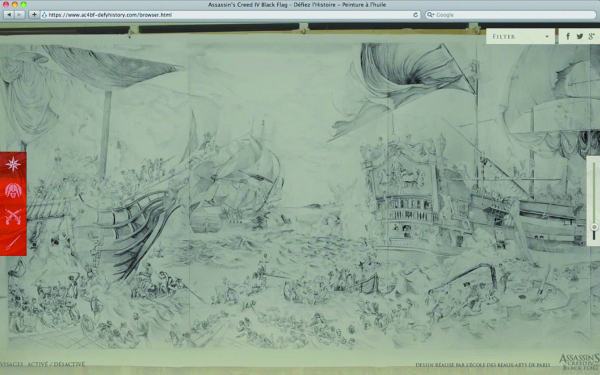Click the URL address bar
The width and height of the screenshot is (600, 375).
[x=230, y=15]
